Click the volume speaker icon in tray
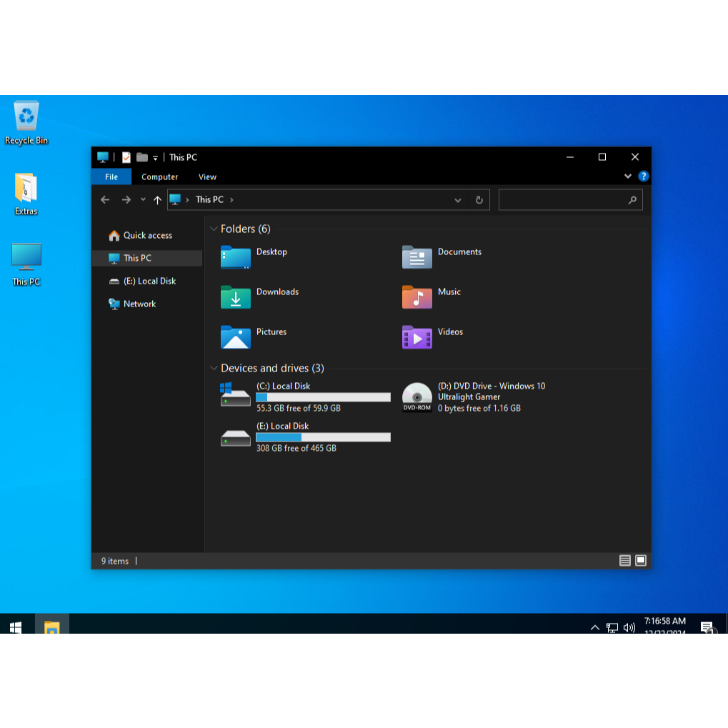 tap(629, 628)
